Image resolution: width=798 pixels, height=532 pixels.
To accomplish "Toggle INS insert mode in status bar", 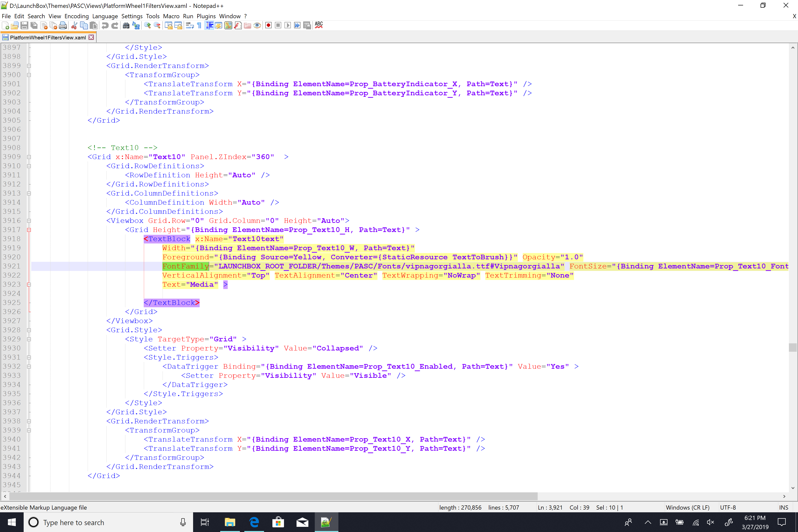I will 784,508.
